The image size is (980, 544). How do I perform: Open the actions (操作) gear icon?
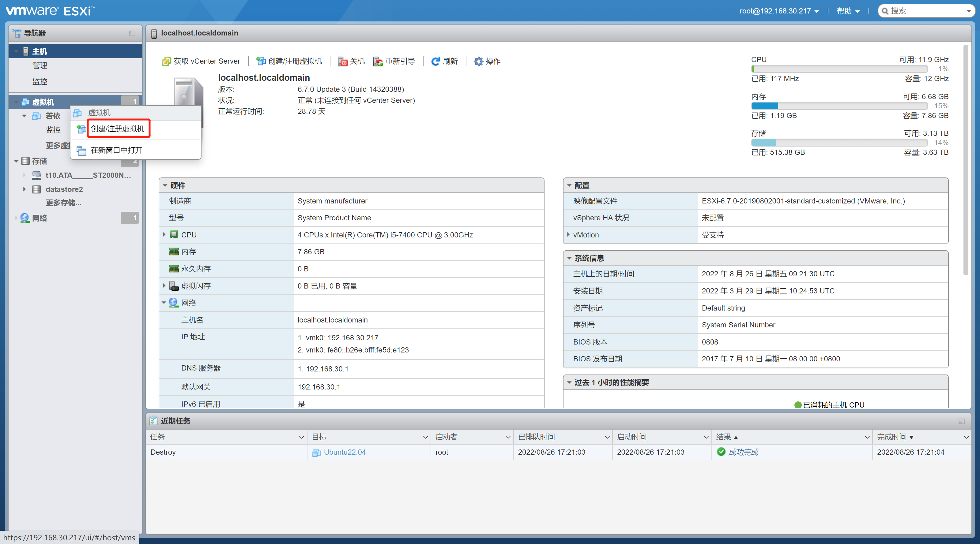click(478, 61)
